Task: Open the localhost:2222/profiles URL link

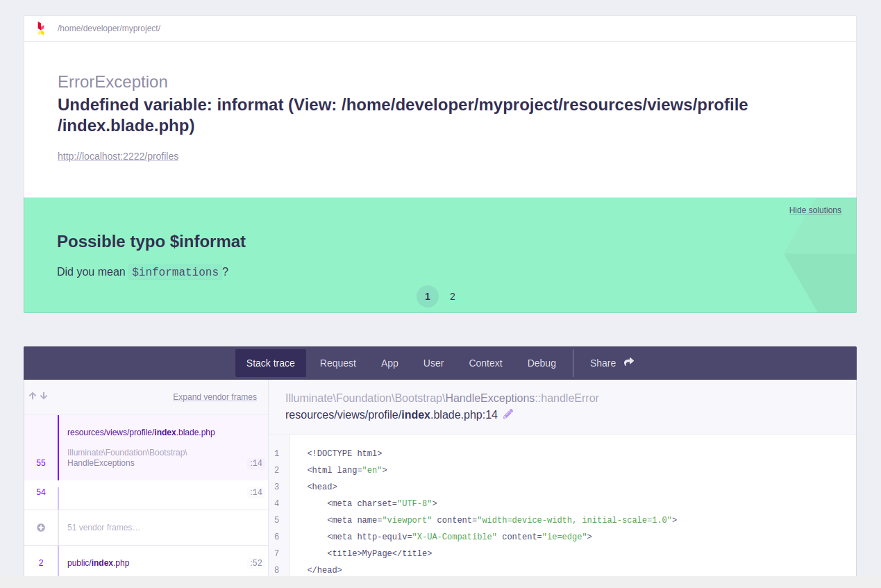Action: coord(118,156)
